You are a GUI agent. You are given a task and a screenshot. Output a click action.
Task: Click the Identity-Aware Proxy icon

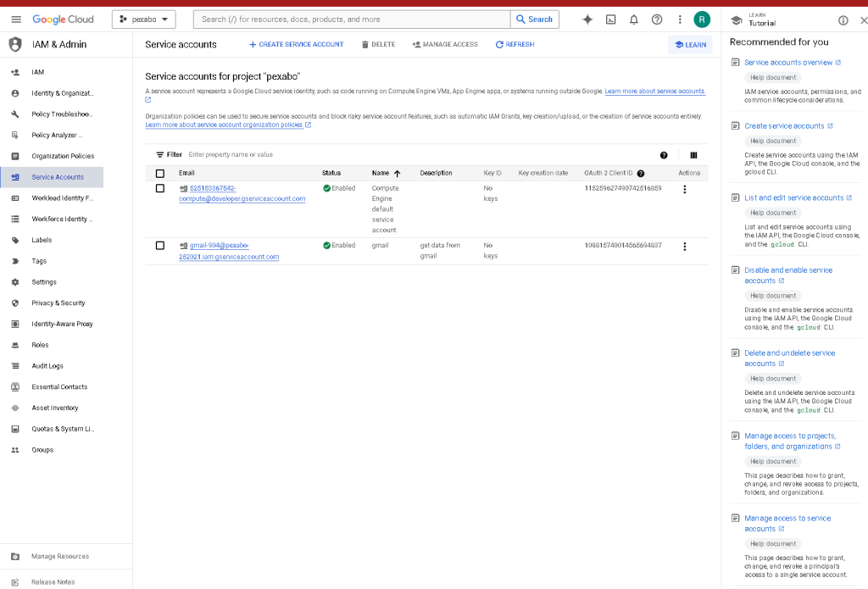click(x=15, y=324)
